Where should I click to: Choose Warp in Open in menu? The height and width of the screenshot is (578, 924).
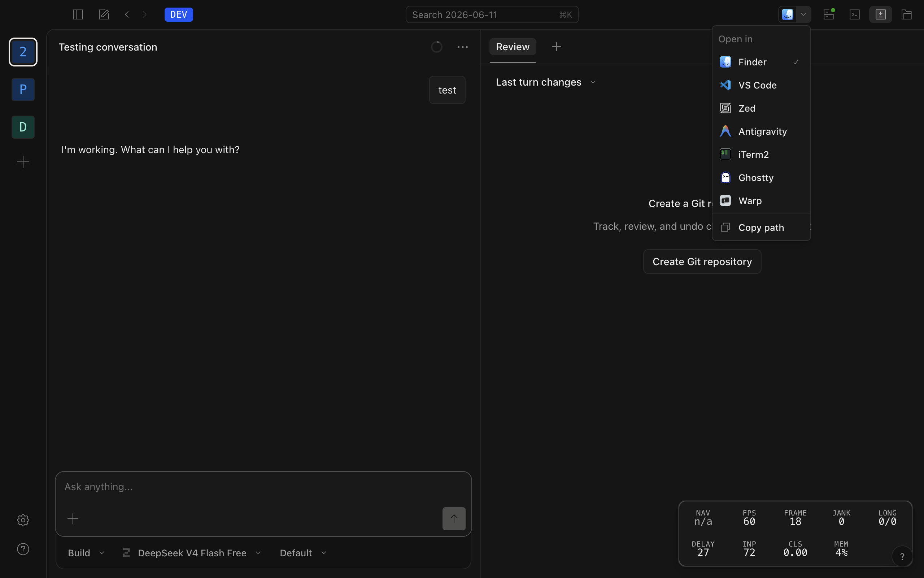tap(761, 201)
